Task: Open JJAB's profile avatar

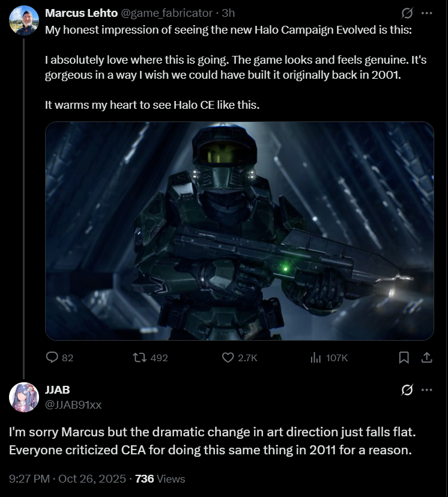Action: [x=24, y=397]
